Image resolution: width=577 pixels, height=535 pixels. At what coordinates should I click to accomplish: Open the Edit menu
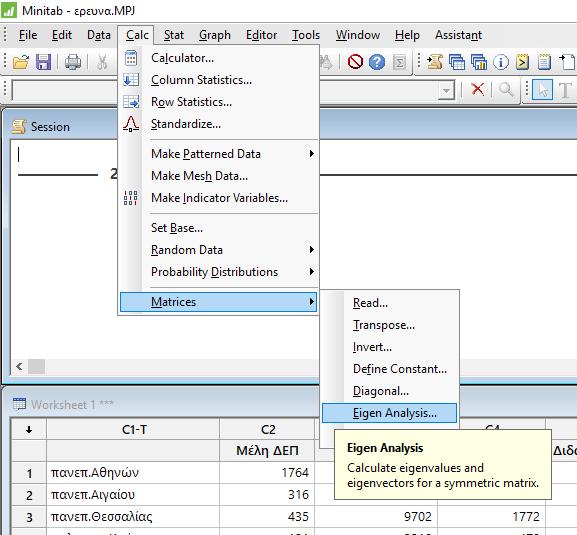coord(61,35)
